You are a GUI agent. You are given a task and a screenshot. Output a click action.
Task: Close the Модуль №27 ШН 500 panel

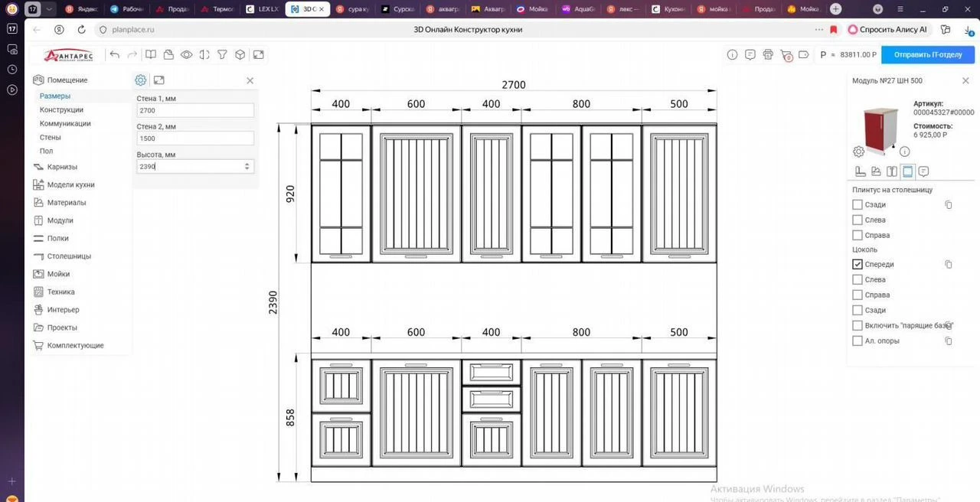tap(965, 80)
